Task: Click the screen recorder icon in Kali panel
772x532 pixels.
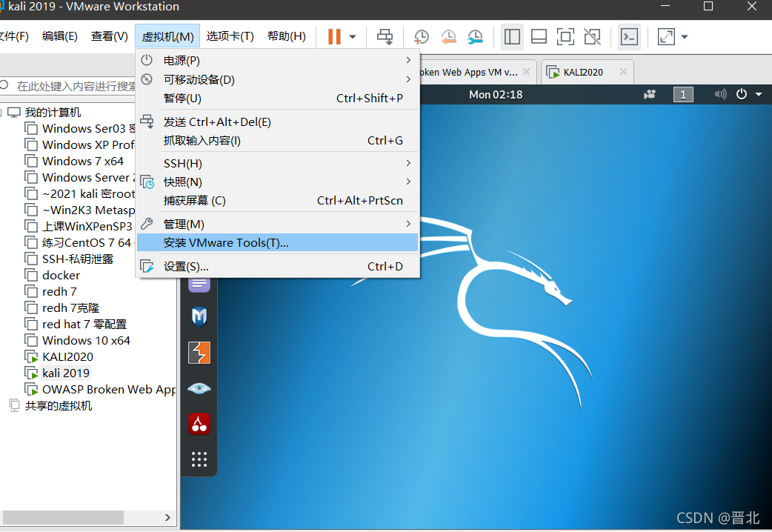Action: [x=650, y=94]
